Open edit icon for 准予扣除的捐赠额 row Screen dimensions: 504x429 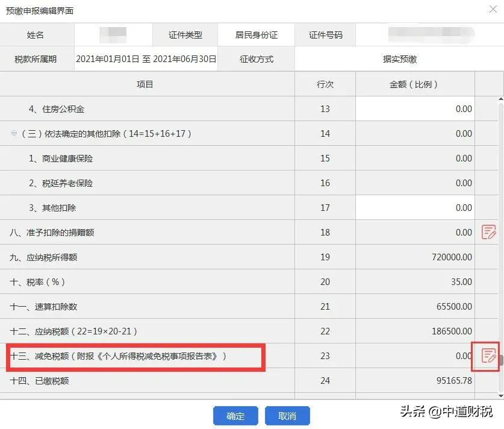pos(488,232)
